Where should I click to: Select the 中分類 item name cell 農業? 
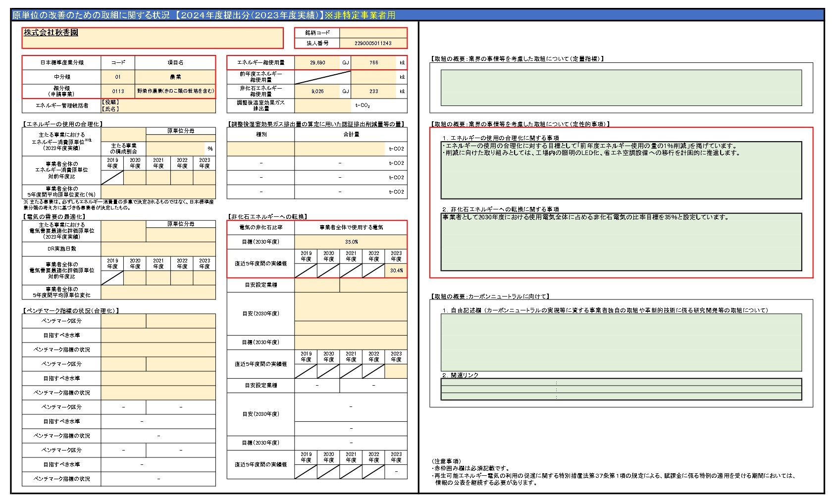(x=175, y=77)
